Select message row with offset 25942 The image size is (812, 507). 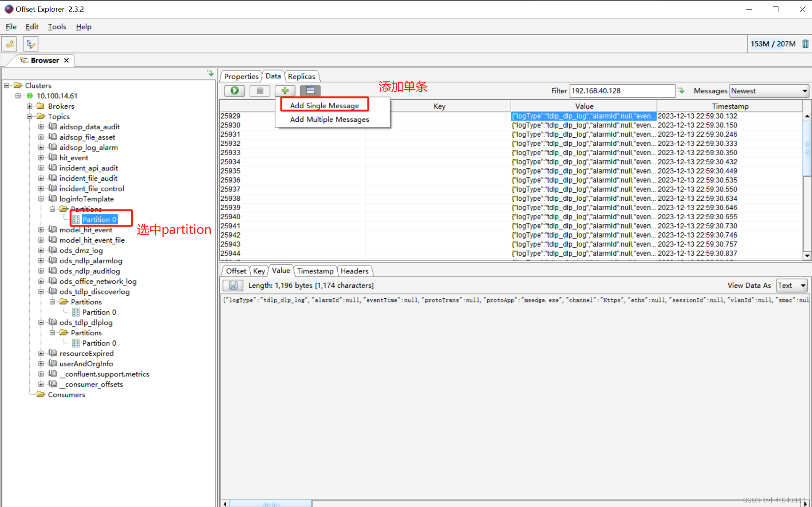511,235
